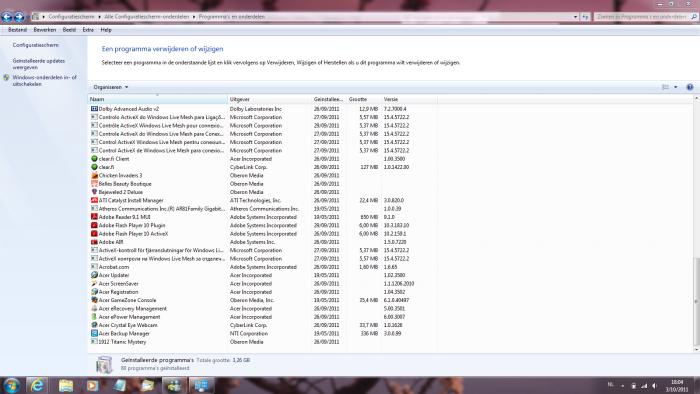Sort list by the Naam column
The image size is (700, 394).
158,99
